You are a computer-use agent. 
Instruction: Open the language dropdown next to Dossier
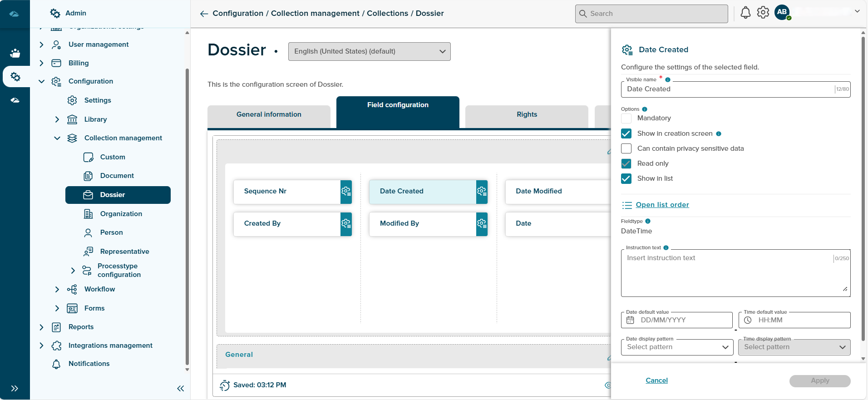(369, 51)
